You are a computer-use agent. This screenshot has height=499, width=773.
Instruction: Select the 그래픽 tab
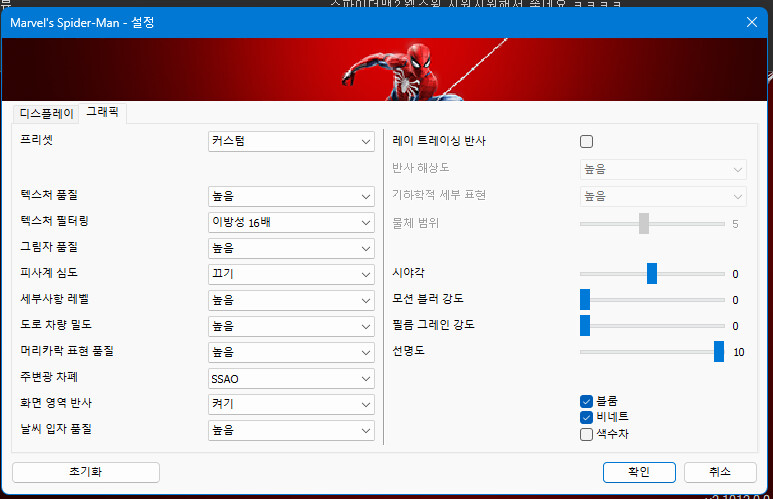point(103,112)
